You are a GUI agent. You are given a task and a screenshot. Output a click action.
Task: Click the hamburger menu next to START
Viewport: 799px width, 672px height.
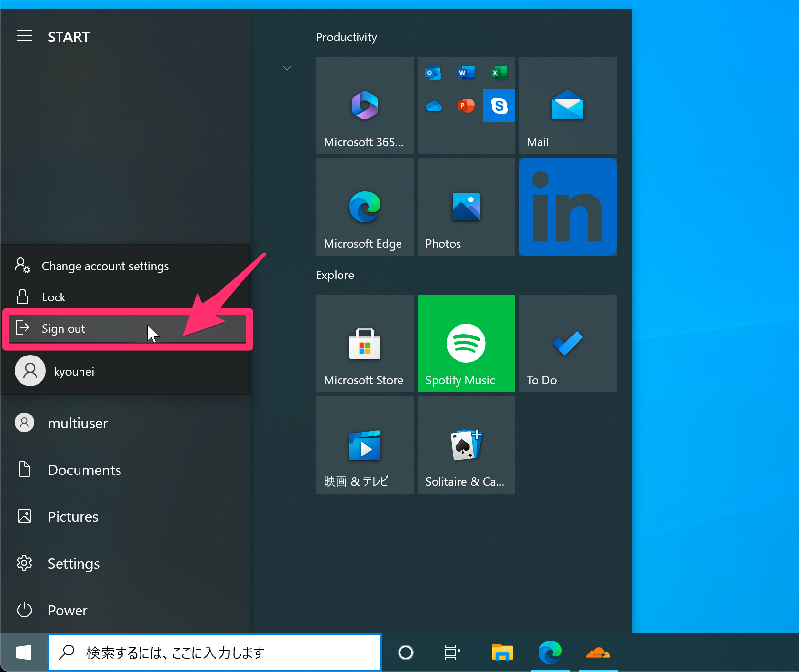pos(24,36)
